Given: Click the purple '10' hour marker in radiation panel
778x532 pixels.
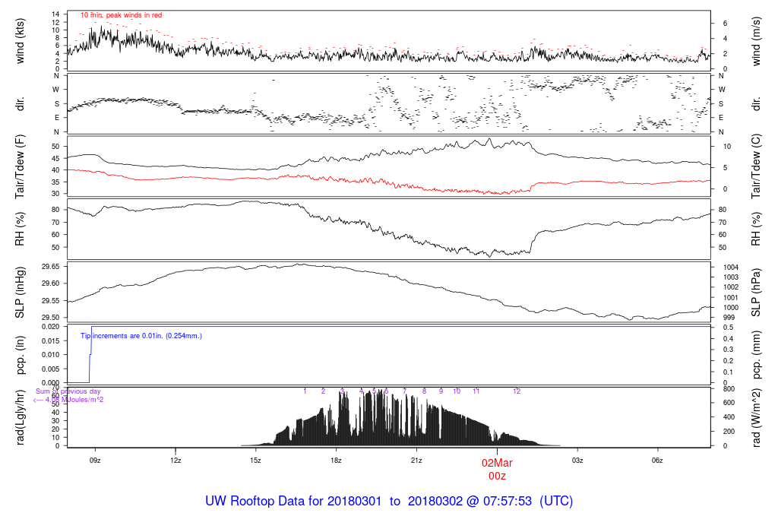Looking at the screenshot, I should point(457,391).
